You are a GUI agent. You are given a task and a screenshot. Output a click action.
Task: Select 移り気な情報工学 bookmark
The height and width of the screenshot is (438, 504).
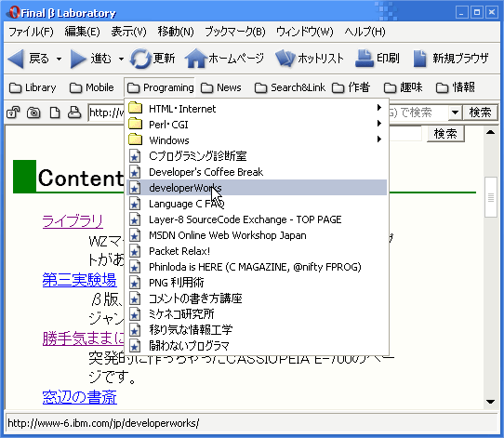click(257, 330)
